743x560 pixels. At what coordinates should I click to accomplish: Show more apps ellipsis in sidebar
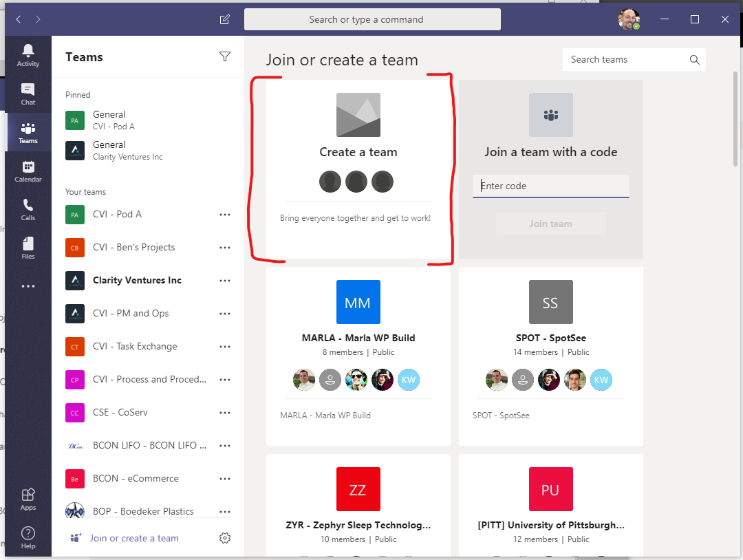pyautogui.click(x=28, y=286)
